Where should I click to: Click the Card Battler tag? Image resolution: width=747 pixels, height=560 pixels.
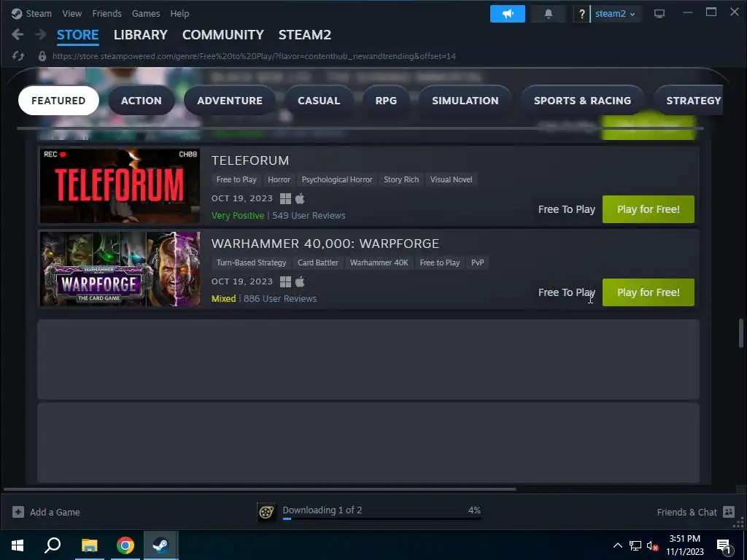pyautogui.click(x=318, y=262)
